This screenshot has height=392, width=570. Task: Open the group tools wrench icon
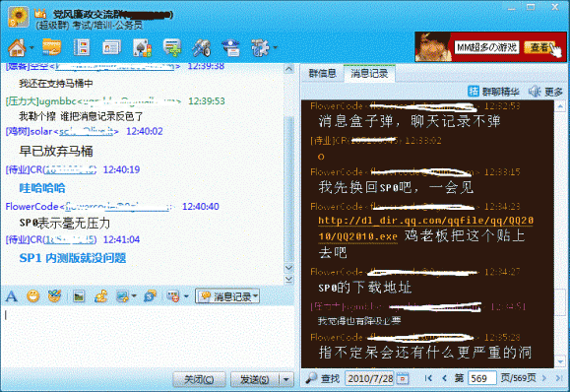pos(202,47)
